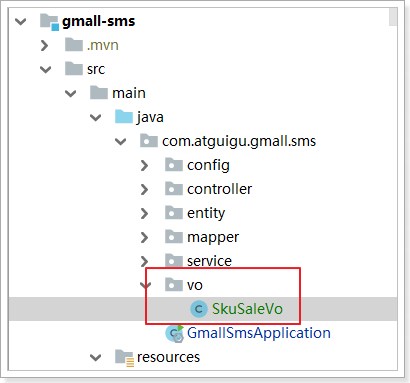
Task: Open the GmallSmsApplication class
Action: pos(259,333)
